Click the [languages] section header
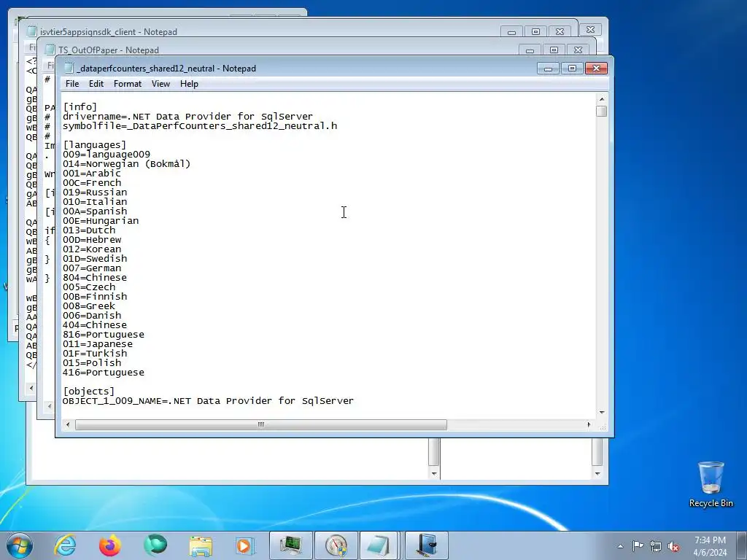Screen dimensions: 747x560 95,145
